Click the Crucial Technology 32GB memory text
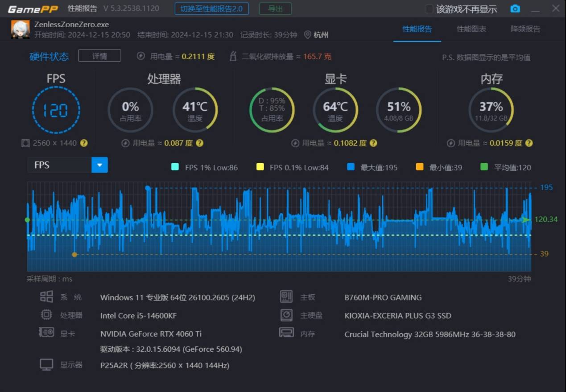The width and height of the screenshot is (566, 392). 430,334
